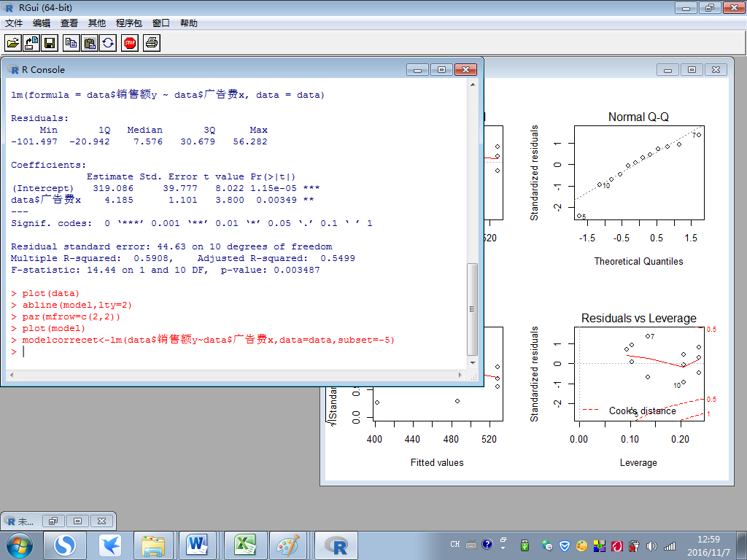Click console horizontal scroll right arrow
The height and width of the screenshot is (560, 747).
[460, 376]
